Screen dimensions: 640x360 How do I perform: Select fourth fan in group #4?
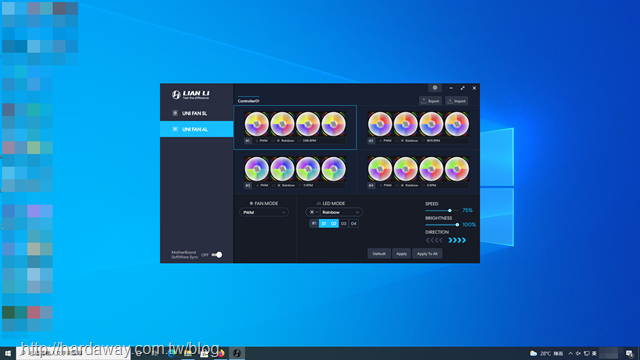[x=457, y=169]
